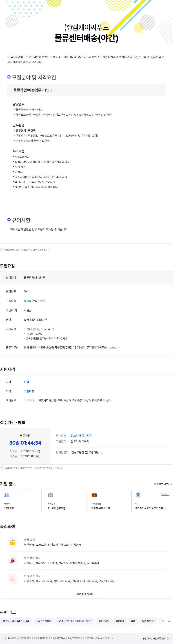Expand contact info plus icon beside 정선우팀장

pyautogui.click(x=102, y=452)
